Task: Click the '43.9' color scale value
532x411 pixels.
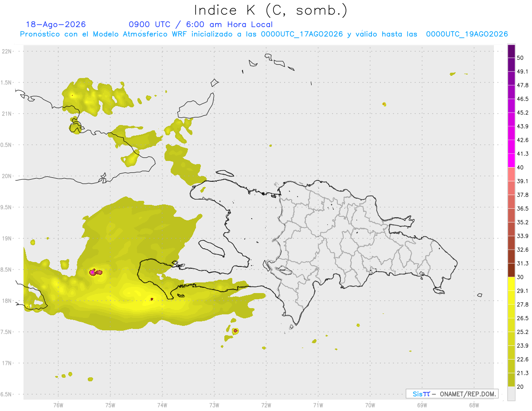Action: (x=523, y=126)
